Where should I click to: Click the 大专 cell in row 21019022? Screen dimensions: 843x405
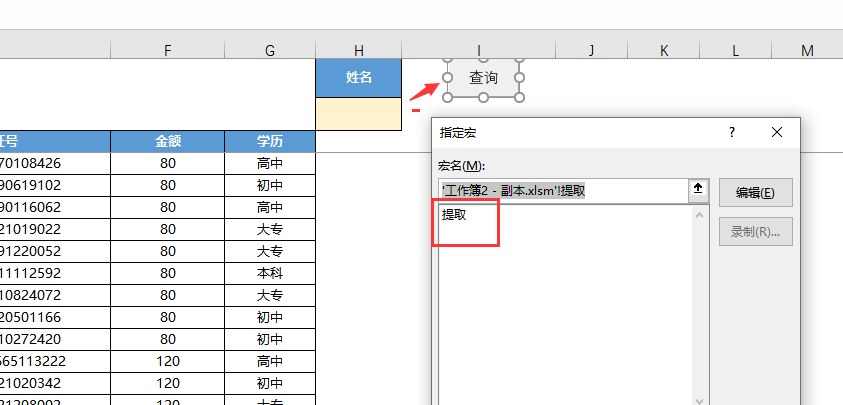pyautogui.click(x=270, y=230)
